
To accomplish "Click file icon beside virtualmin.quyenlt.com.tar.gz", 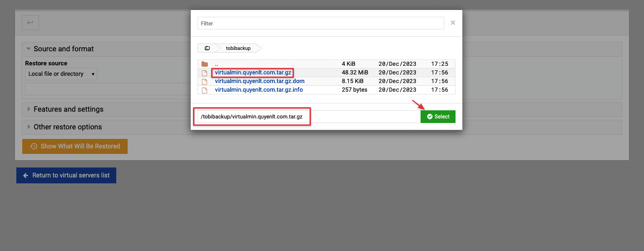I will click(x=204, y=73).
